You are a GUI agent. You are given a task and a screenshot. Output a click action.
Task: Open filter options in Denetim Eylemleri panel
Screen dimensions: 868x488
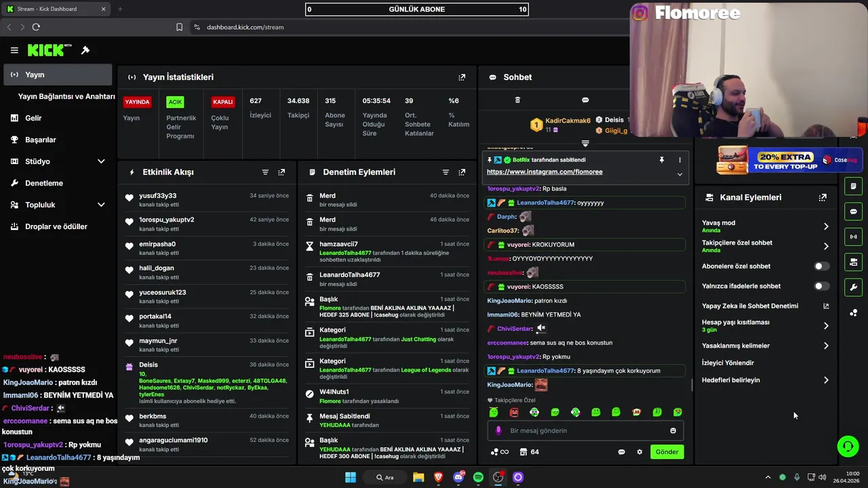[446, 172]
